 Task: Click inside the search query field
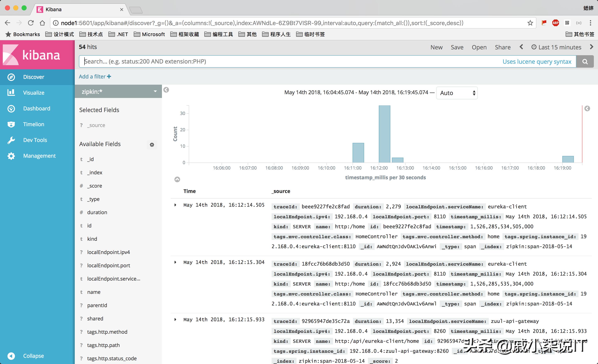tap(243, 61)
